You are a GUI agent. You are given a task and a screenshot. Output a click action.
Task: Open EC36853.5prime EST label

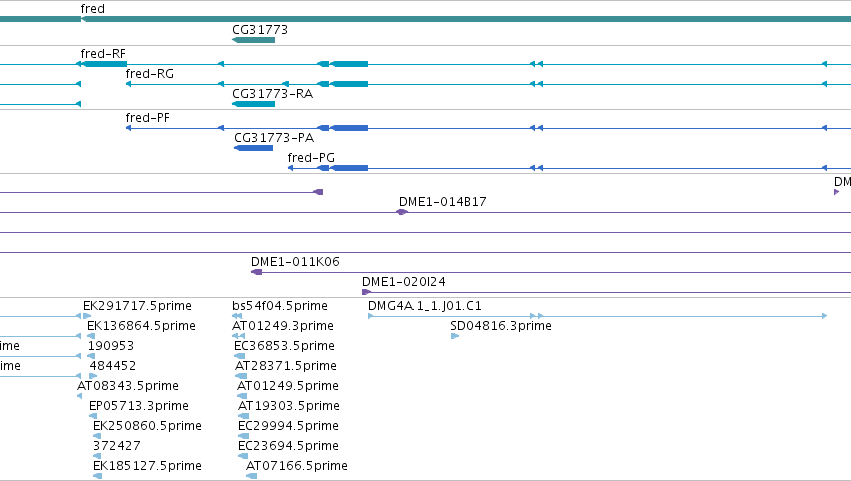coord(284,346)
